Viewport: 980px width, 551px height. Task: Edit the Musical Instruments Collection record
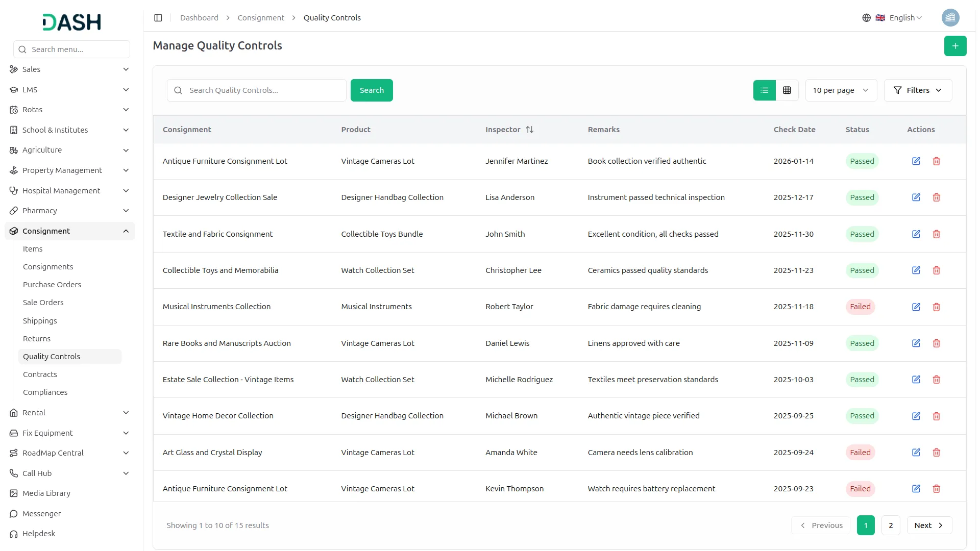(916, 307)
